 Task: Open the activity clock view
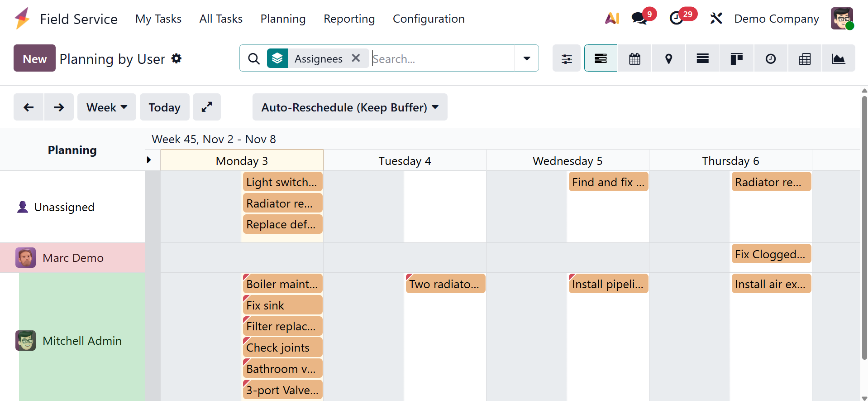(x=770, y=58)
